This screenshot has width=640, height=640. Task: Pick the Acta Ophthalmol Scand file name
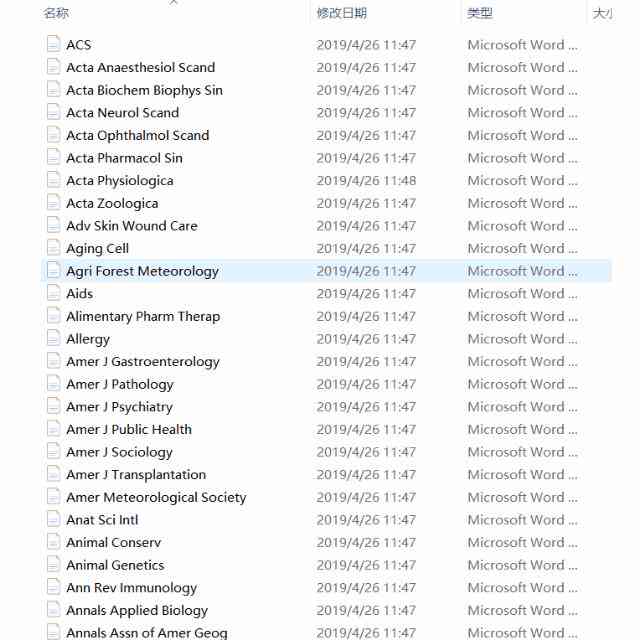click(138, 136)
